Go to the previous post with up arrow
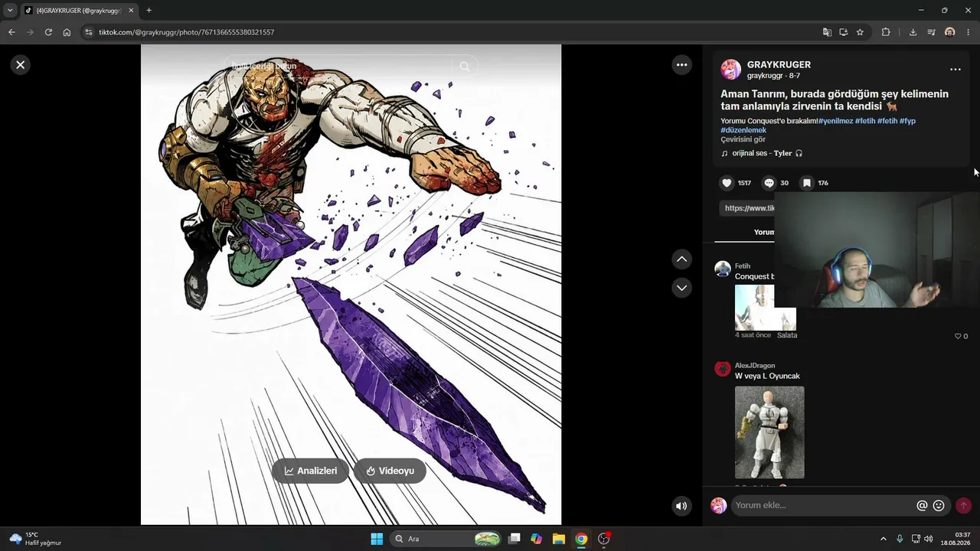 coord(682,259)
